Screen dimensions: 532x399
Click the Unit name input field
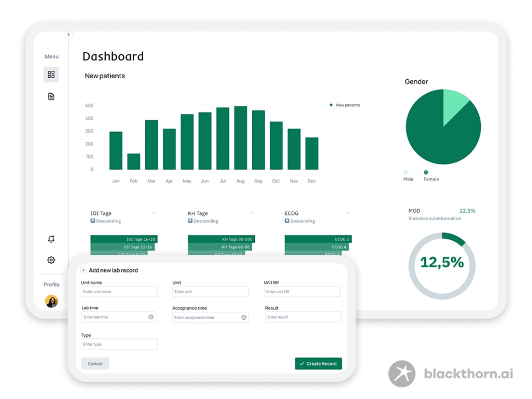tap(119, 292)
